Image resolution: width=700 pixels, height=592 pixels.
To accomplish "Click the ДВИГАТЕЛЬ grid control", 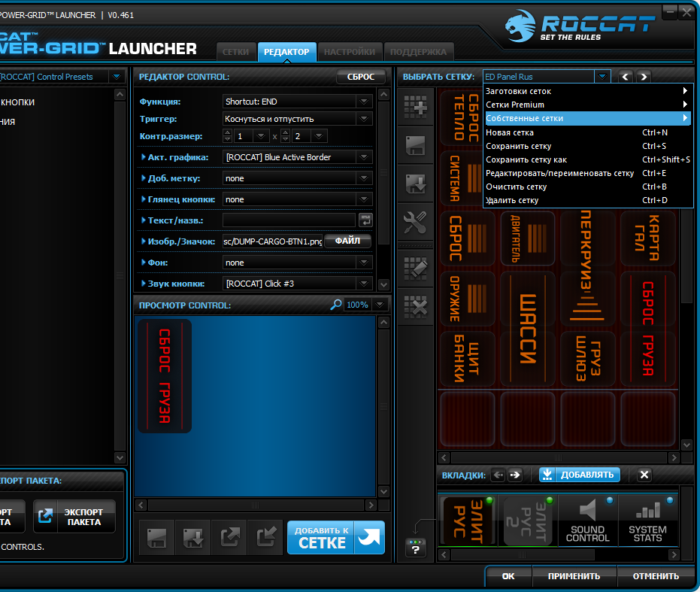I will tap(528, 238).
